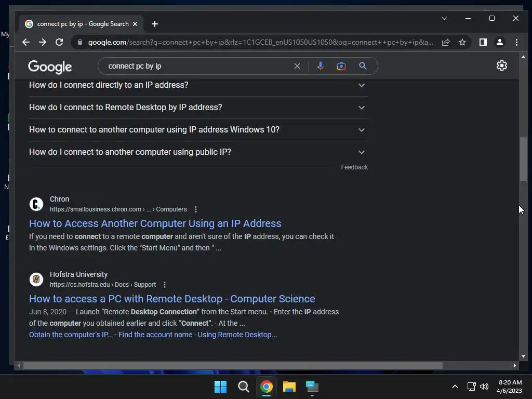Close the Google Search tab
Image resolution: width=532 pixels, height=399 pixels.
click(135, 24)
